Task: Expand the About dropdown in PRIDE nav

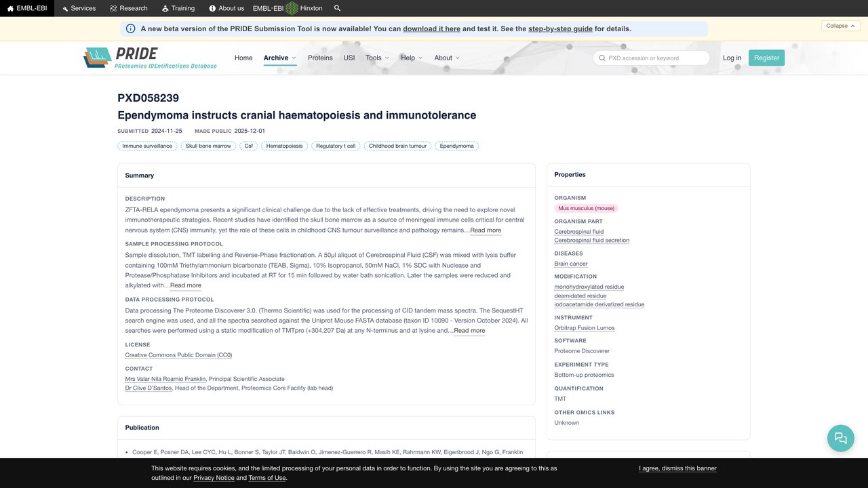Action: pyautogui.click(x=447, y=58)
